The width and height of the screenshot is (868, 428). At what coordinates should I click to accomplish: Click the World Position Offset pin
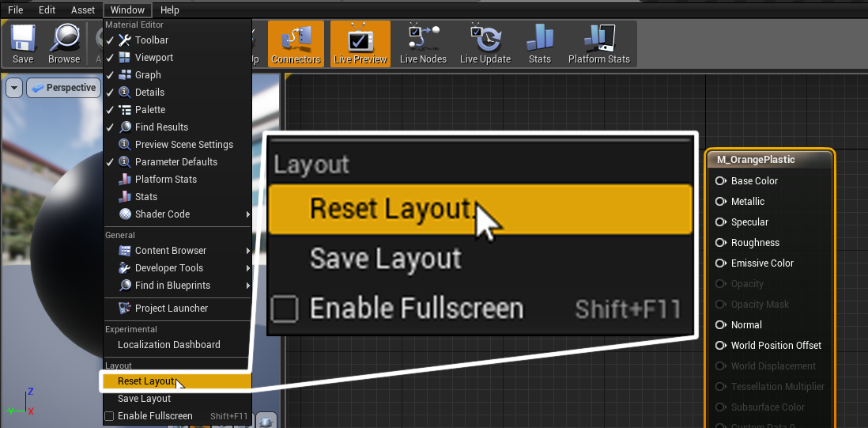[x=720, y=346]
